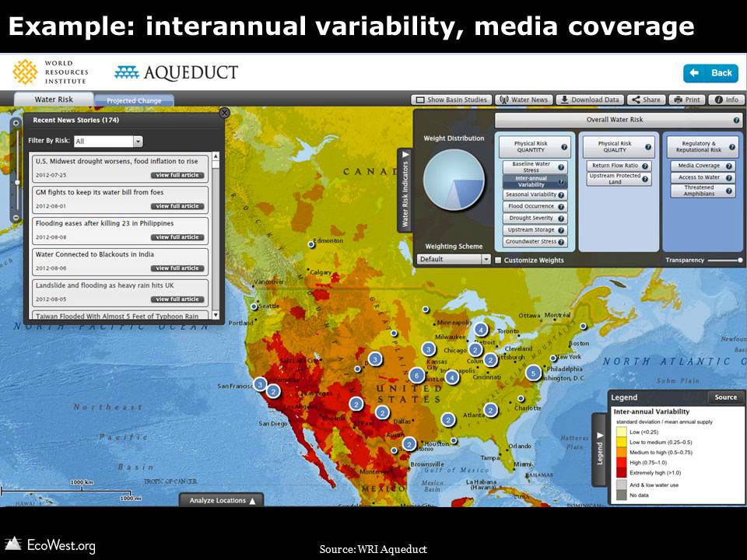Screen dimensions: 747x560
Task: Click help icon for Regulatory & Reputational Risk
Action: point(732,147)
